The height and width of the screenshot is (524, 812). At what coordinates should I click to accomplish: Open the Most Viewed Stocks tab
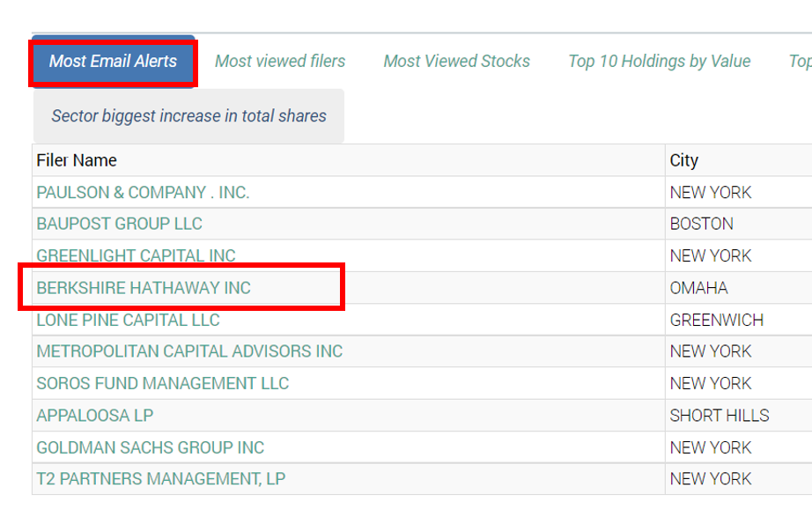point(457,62)
